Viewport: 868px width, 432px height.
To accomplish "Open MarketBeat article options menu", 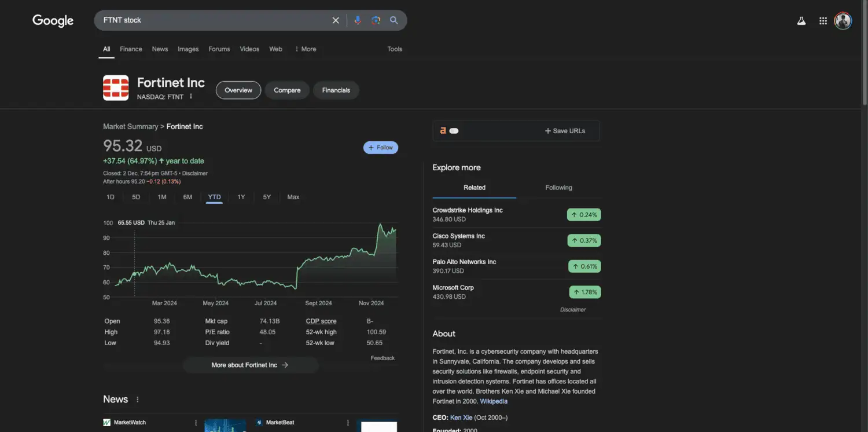I will [x=348, y=423].
